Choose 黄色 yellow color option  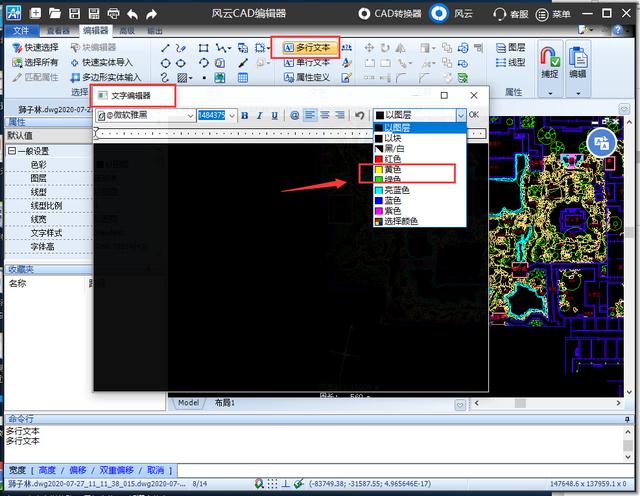tap(420, 169)
